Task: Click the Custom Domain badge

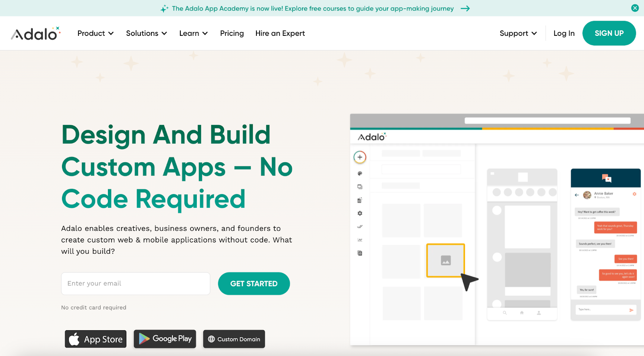Action: click(x=234, y=339)
